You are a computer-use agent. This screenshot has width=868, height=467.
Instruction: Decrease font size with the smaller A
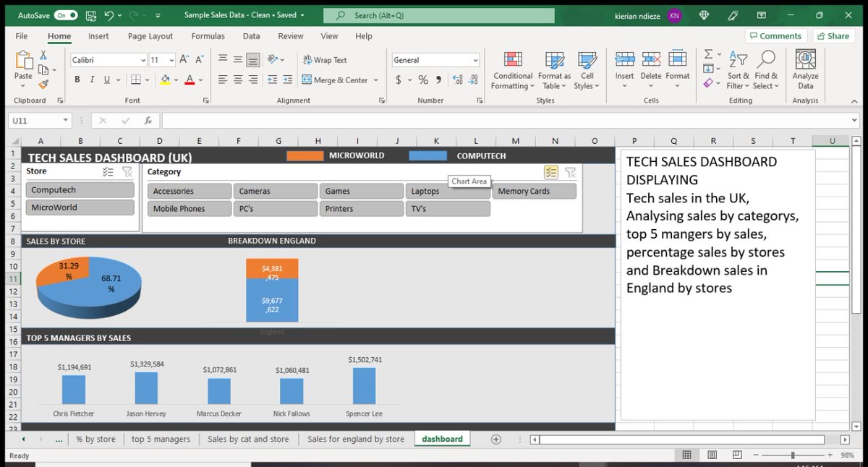coord(199,60)
